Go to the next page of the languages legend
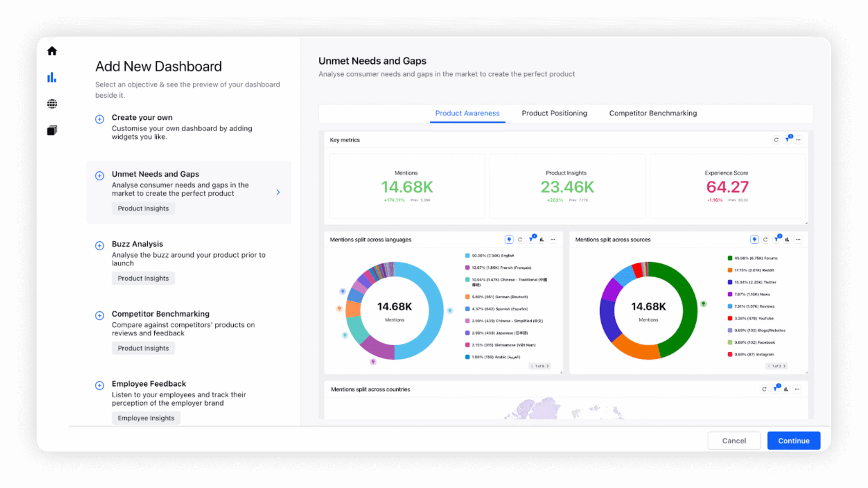 coord(547,366)
